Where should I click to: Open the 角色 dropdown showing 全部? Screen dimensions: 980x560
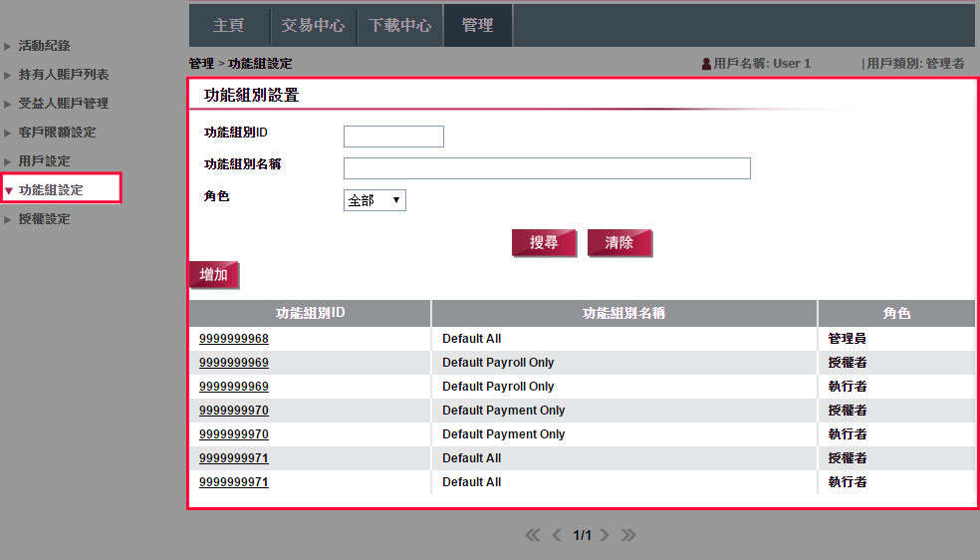pos(374,200)
